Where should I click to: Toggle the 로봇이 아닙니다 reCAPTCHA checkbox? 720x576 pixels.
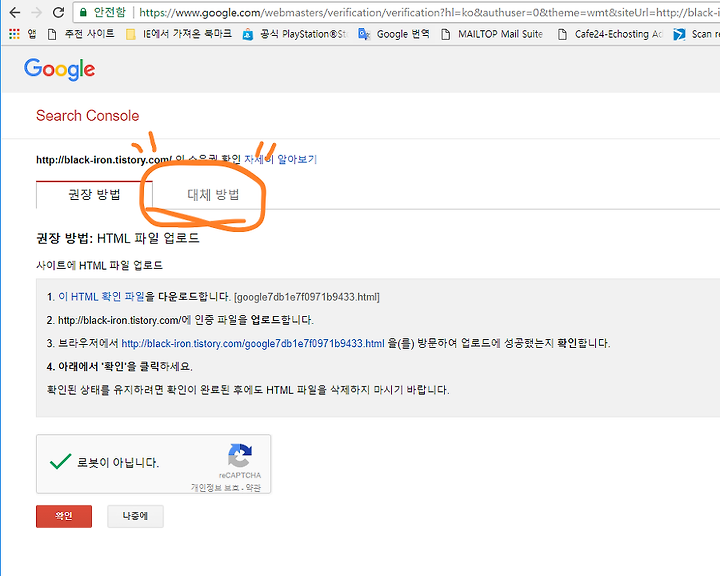[60, 462]
